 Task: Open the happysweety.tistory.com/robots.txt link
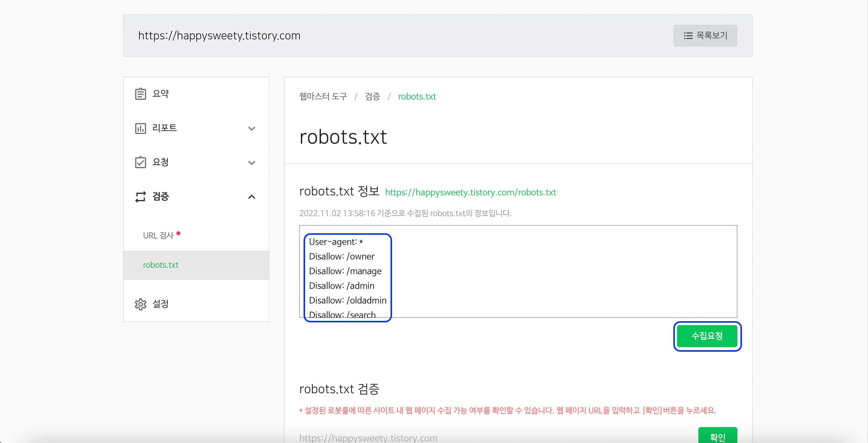tap(470, 192)
